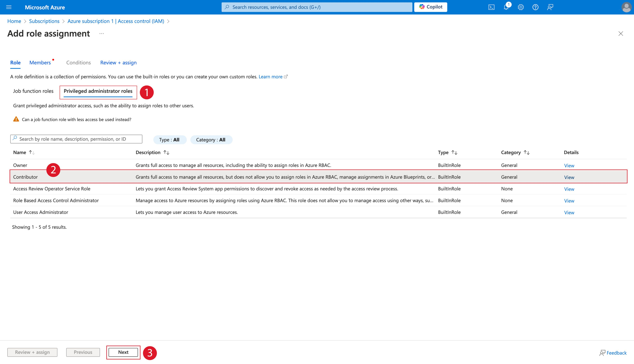Screen dimensions: 634x364
Task: Open the ellipsis next to Add role assignment
Action: (102, 33)
